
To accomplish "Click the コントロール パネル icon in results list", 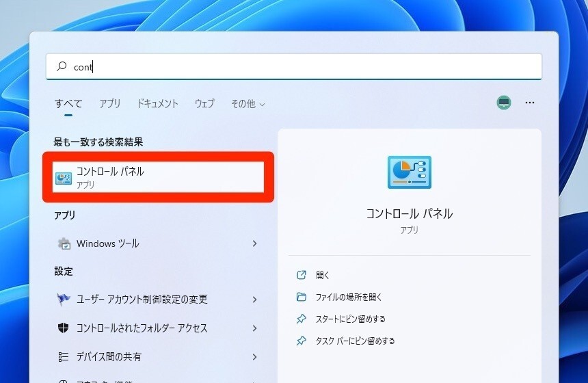I will (x=64, y=178).
